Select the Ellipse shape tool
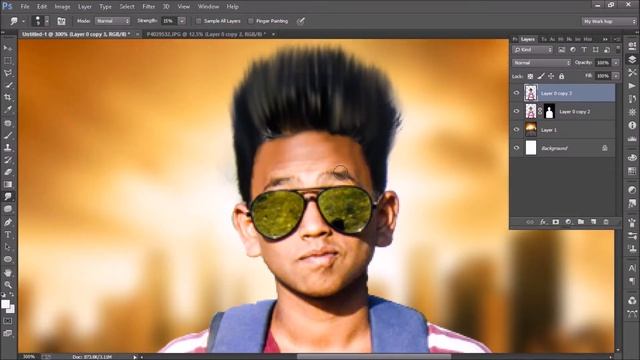The image size is (640, 360). (x=8, y=259)
